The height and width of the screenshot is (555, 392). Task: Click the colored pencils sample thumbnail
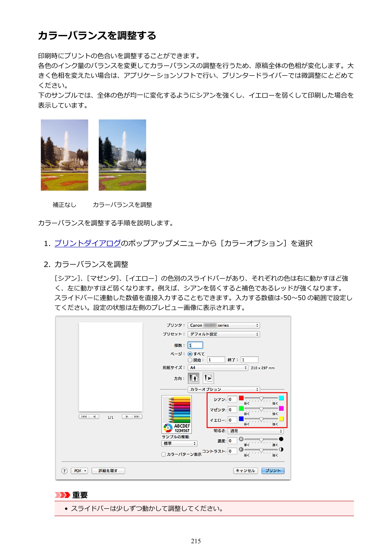pos(177,414)
